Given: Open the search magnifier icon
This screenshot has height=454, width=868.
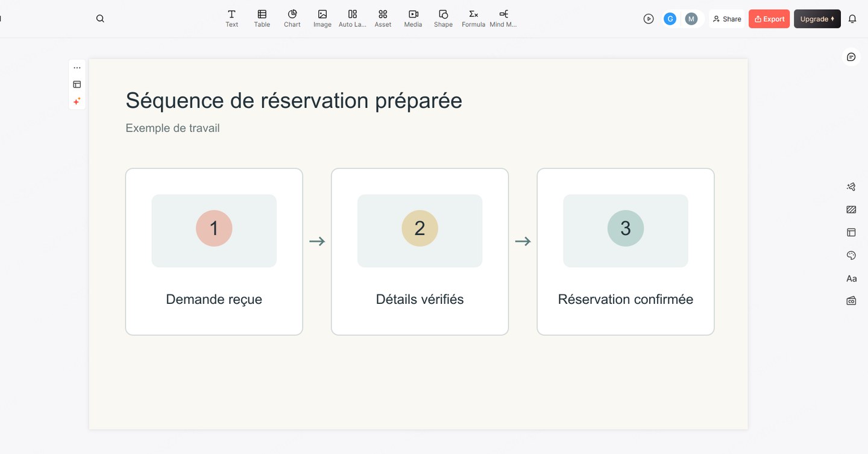Looking at the screenshot, I should 100,19.
